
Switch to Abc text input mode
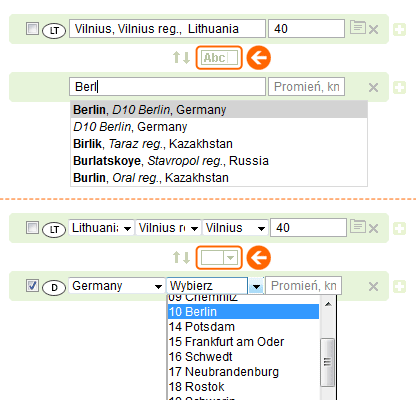tap(219, 58)
